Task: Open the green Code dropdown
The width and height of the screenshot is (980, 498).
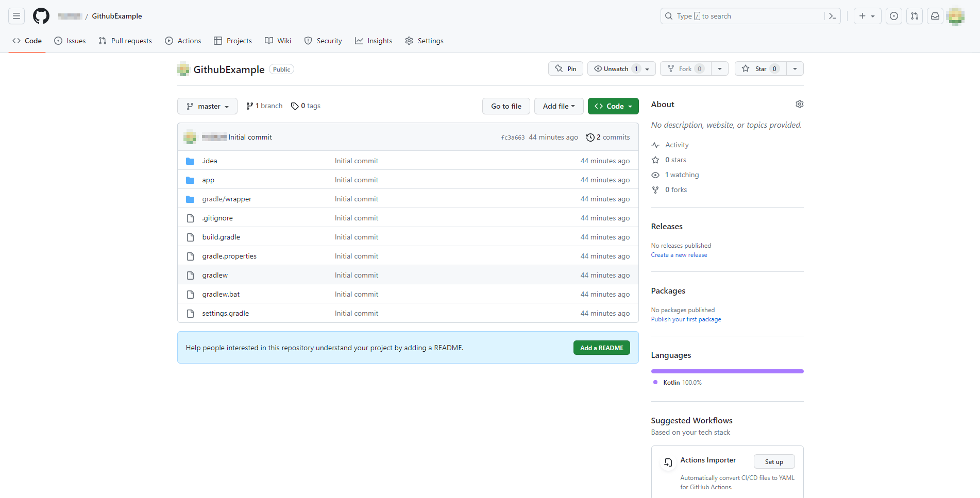Action: tap(613, 106)
